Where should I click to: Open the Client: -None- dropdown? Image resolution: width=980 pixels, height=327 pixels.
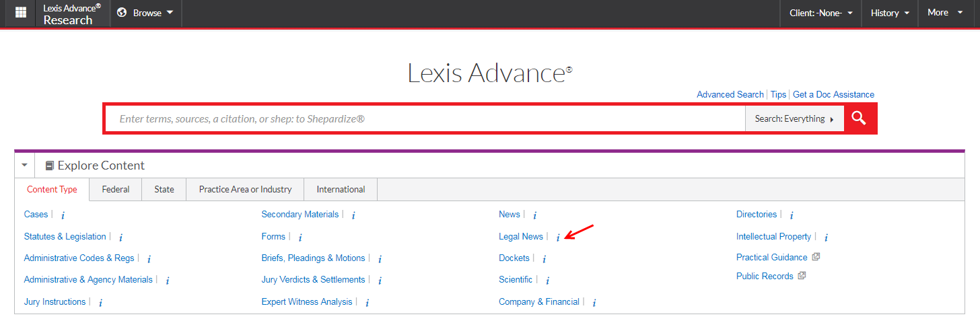[x=821, y=13]
